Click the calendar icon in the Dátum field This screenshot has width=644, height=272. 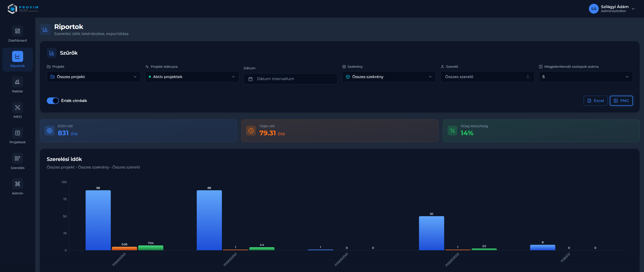click(251, 79)
